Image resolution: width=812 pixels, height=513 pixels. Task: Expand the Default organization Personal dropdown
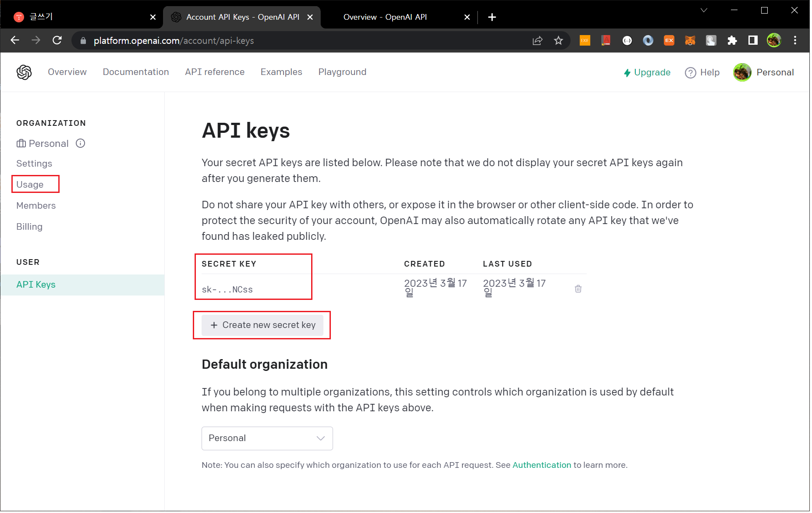(x=267, y=438)
